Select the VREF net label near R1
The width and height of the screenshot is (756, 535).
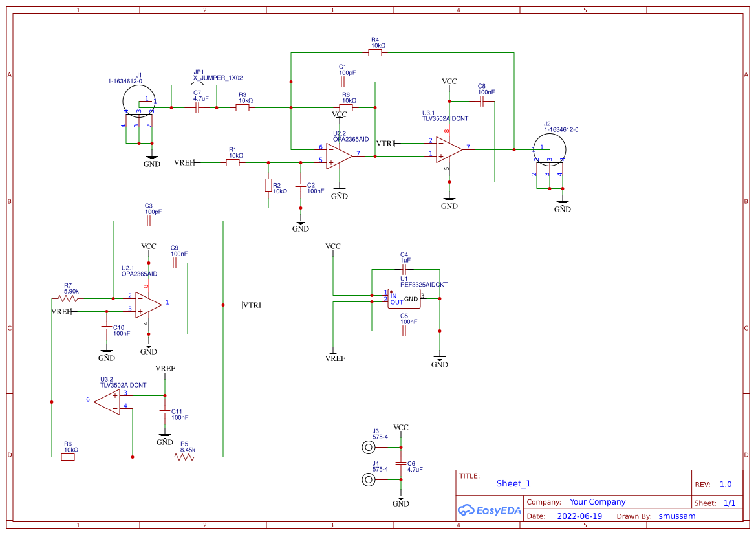pos(183,163)
